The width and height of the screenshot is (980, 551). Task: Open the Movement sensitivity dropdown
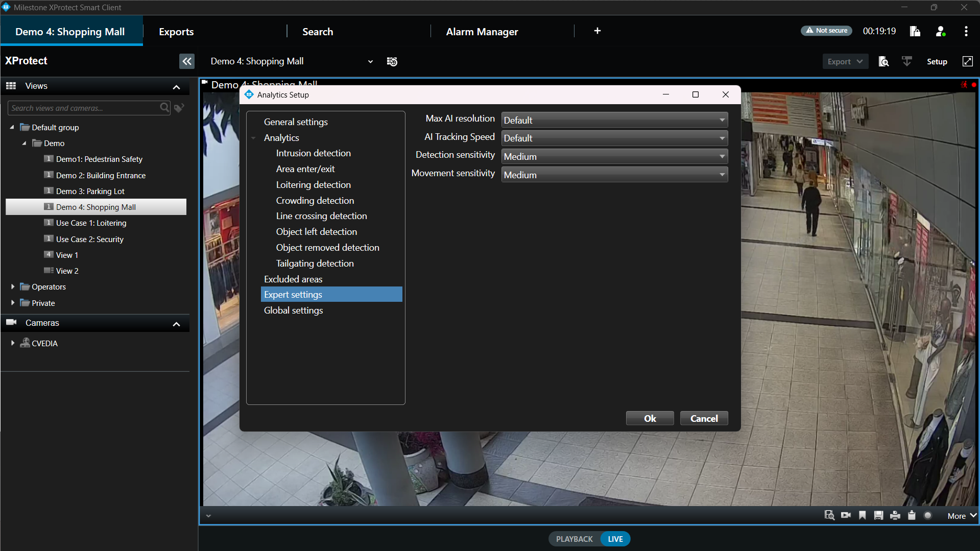614,175
